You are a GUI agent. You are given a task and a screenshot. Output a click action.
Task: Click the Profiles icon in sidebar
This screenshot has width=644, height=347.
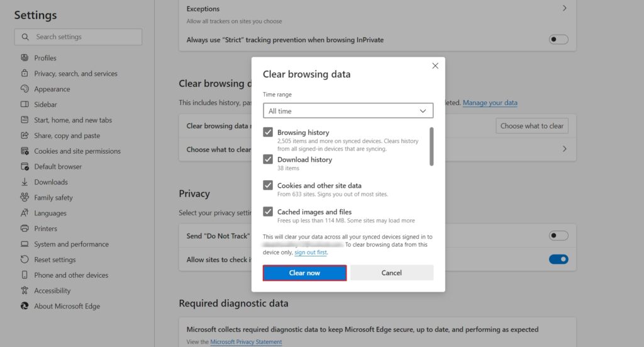tap(25, 58)
